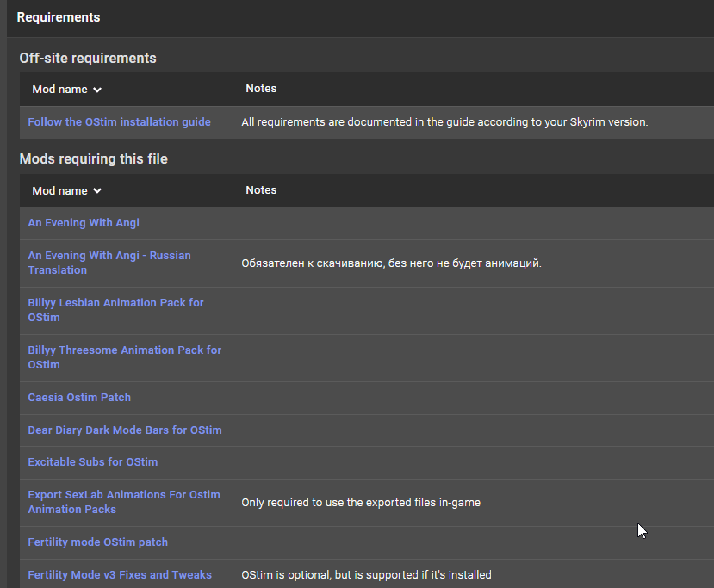Open Fertility Mode v3 Fixes and Tweaks
This screenshot has width=714, height=588.
[120, 575]
